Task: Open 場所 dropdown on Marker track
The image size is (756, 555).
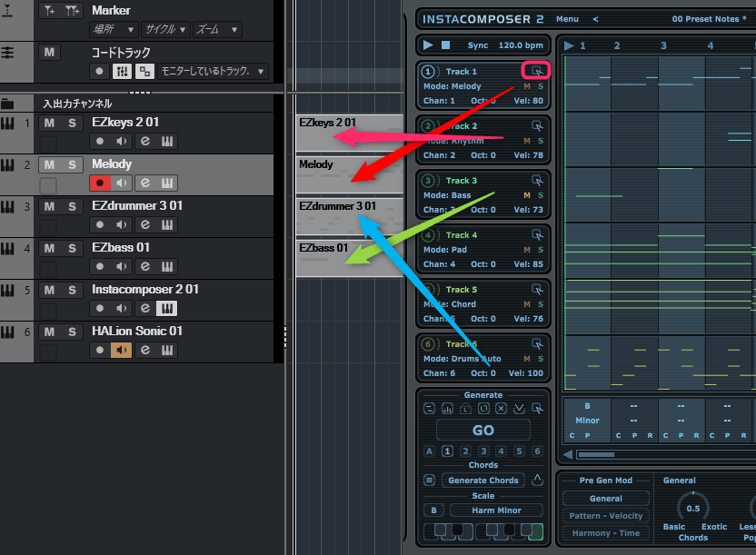Action: (x=114, y=29)
